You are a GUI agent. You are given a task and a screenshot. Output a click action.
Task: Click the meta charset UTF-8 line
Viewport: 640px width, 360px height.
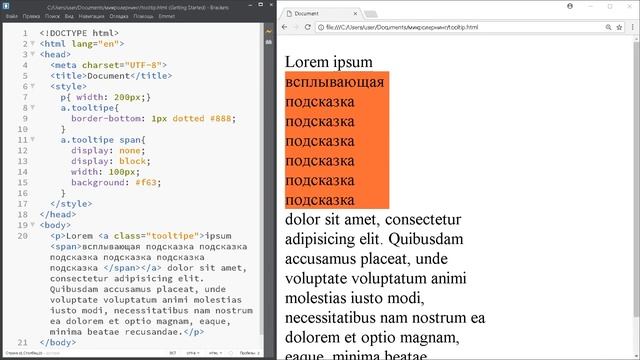coord(108,65)
